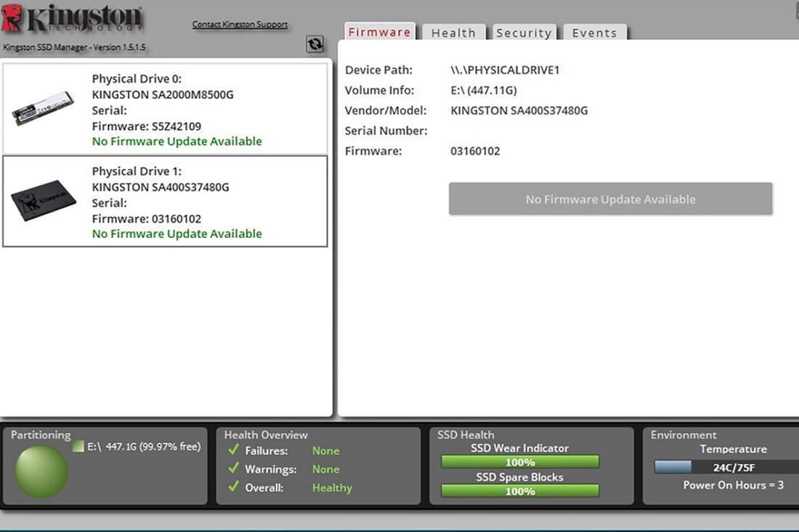Open the Firmware tab
This screenshot has height=532, width=799.
(x=378, y=32)
